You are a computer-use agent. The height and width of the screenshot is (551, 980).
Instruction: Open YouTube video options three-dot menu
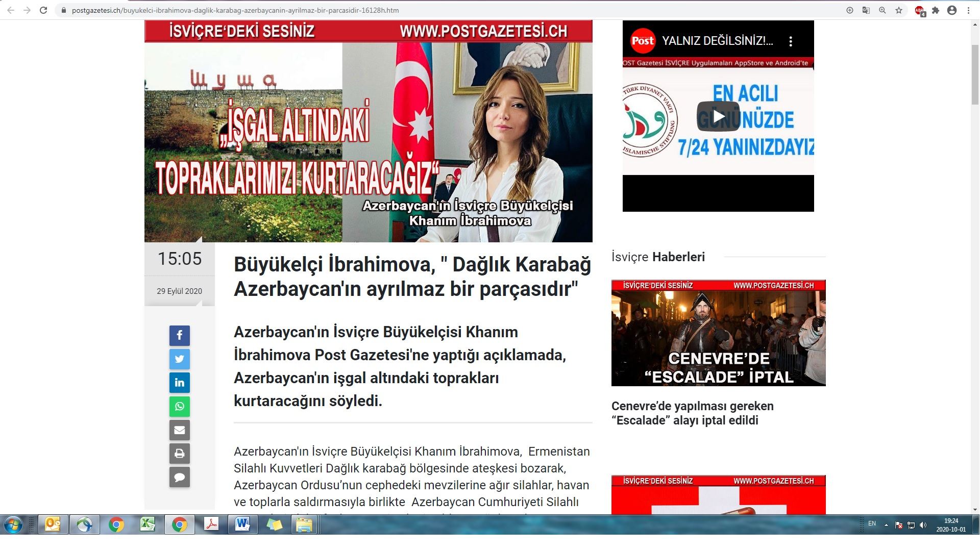pyautogui.click(x=791, y=41)
